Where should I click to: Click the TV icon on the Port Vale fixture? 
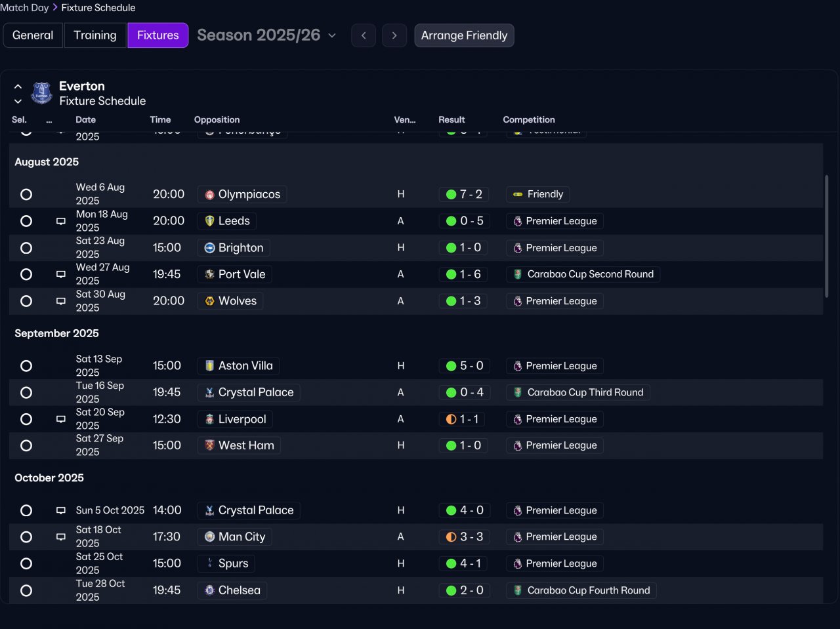point(61,275)
